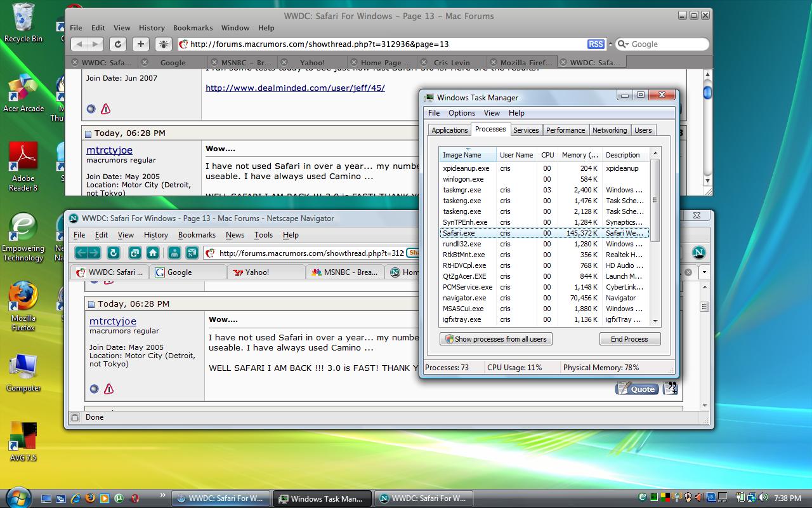Open the dealminded.com link in Safari
This screenshot has width=812, height=508.
[x=295, y=88]
